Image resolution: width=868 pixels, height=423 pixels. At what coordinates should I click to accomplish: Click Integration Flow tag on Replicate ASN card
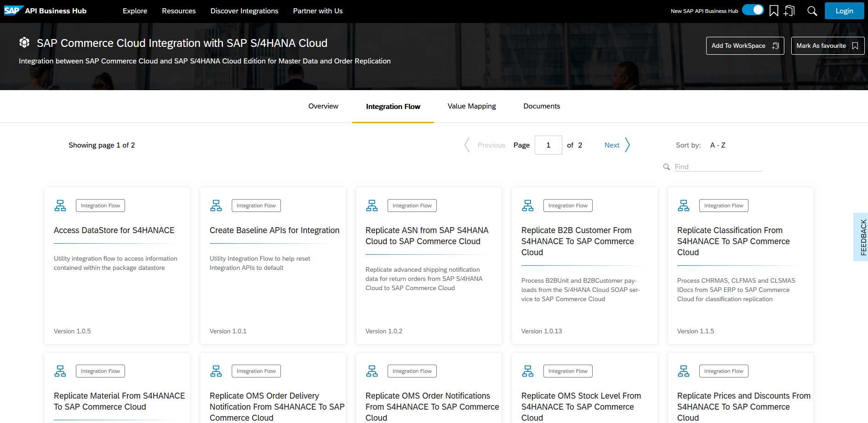tap(412, 206)
